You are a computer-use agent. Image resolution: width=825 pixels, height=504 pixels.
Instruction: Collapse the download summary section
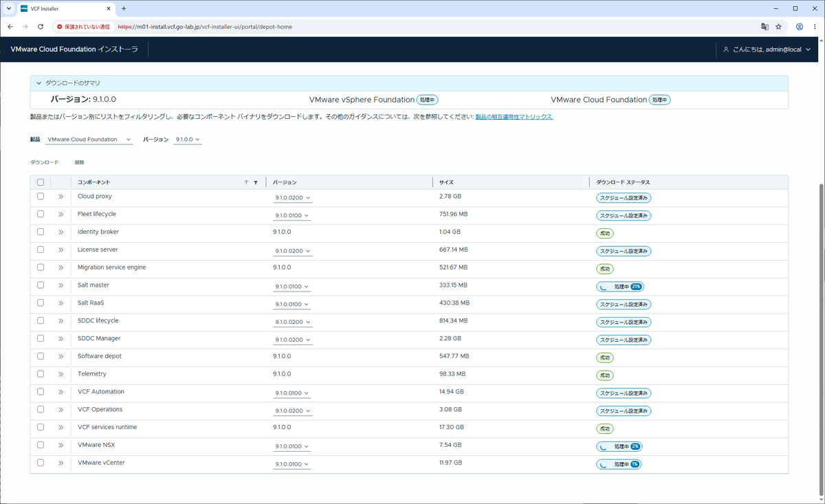[39, 83]
